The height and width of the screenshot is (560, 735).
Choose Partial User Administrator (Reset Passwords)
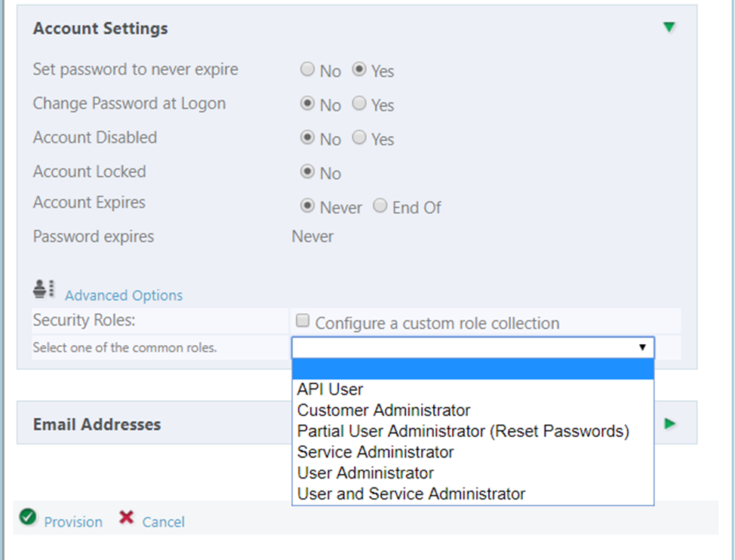[x=463, y=431]
